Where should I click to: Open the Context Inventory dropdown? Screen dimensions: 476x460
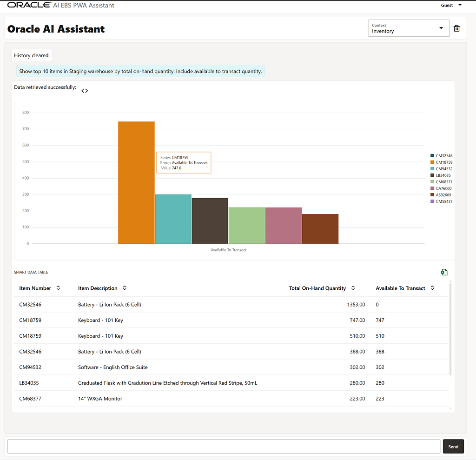[409, 28]
